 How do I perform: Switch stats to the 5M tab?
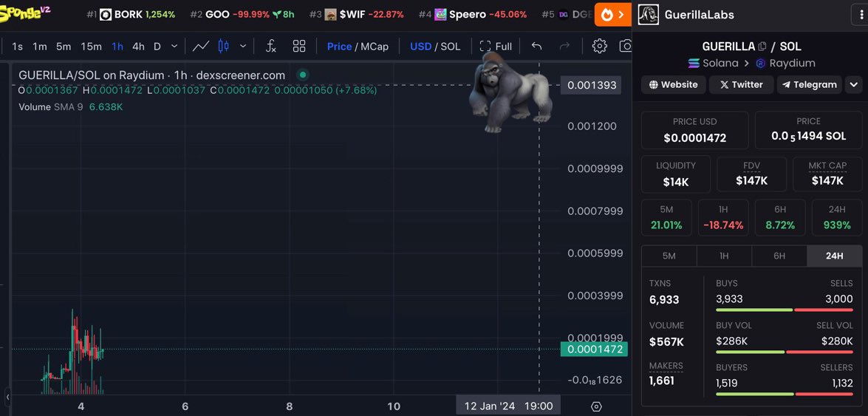pyautogui.click(x=669, y=256)
